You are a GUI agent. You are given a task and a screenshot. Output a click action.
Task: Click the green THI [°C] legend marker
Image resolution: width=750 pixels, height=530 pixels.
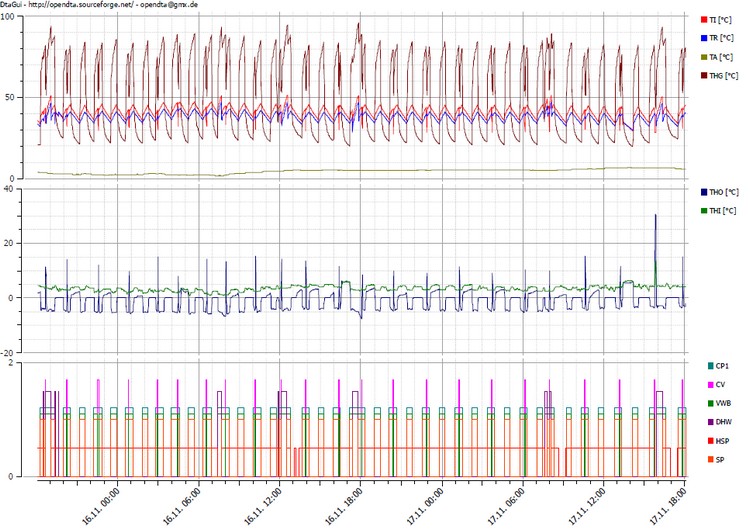tap(703, 210)
